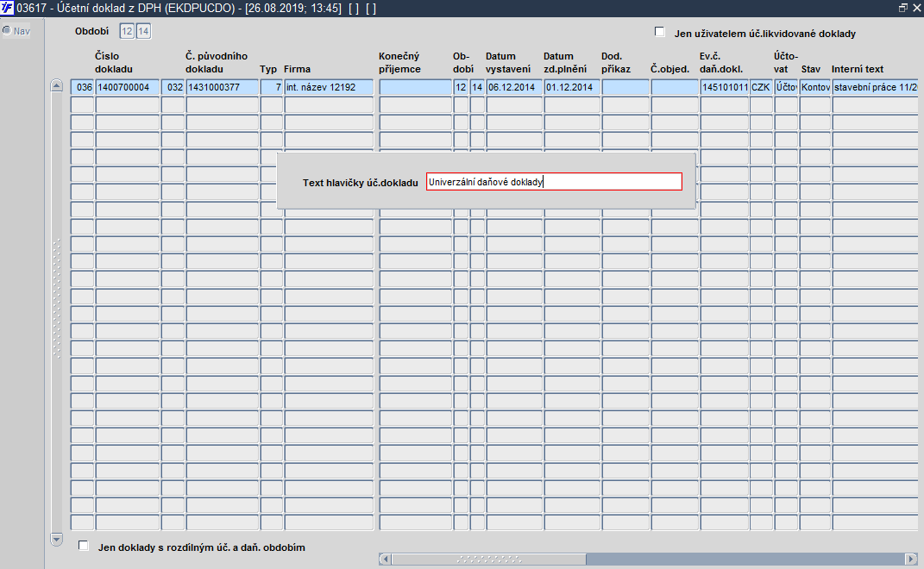Image resolution: width=924 pixels, height=569 pixels.
Task: Click currency cell CZK
Action: click(761, 87)
